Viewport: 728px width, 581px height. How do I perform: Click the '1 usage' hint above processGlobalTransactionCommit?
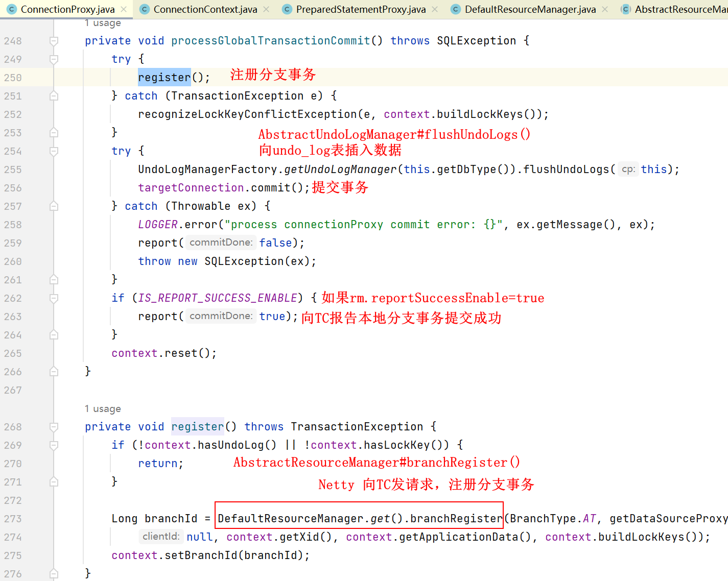pos(103,23)
